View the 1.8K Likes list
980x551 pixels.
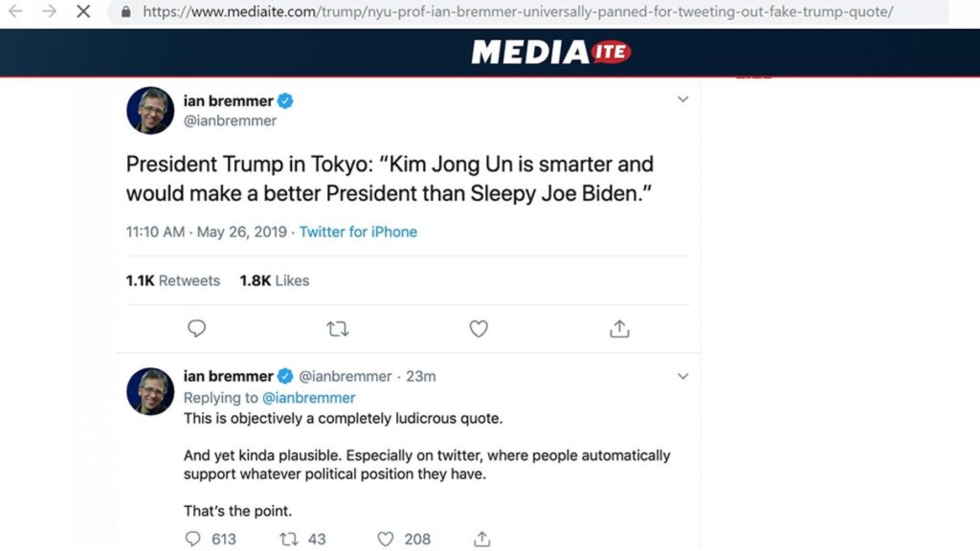(275, 280)
